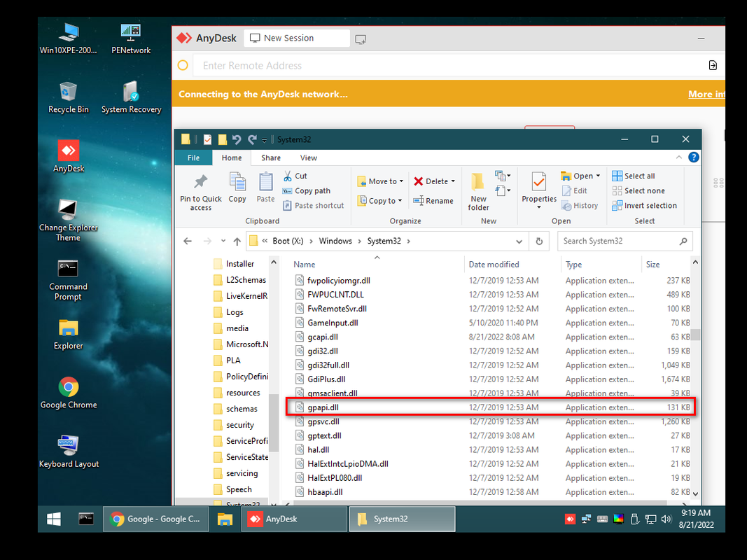Image resolution: width=747 pixels, height=560 pixels.
Task: Click the Enter Remote Address field
Action: (x=449, y=66)
